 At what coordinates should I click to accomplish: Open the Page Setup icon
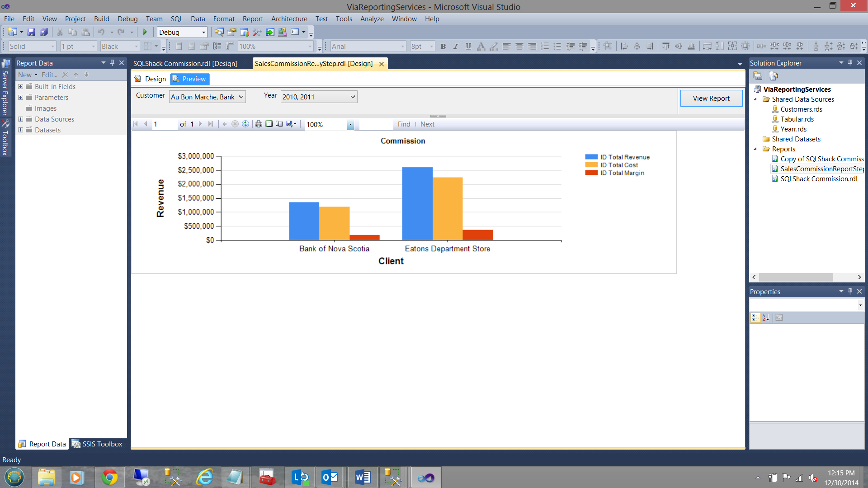(279, 124)
